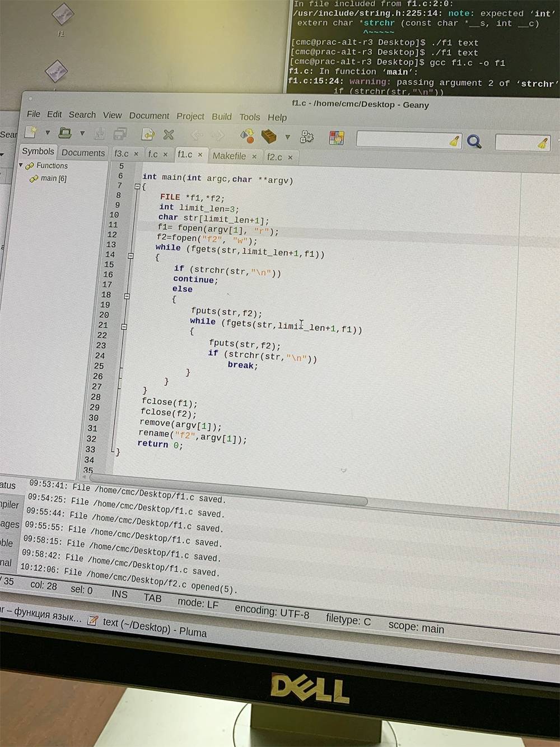560x747 pixels.
Task: Close the f1.c tab
Action: [200, 155]
